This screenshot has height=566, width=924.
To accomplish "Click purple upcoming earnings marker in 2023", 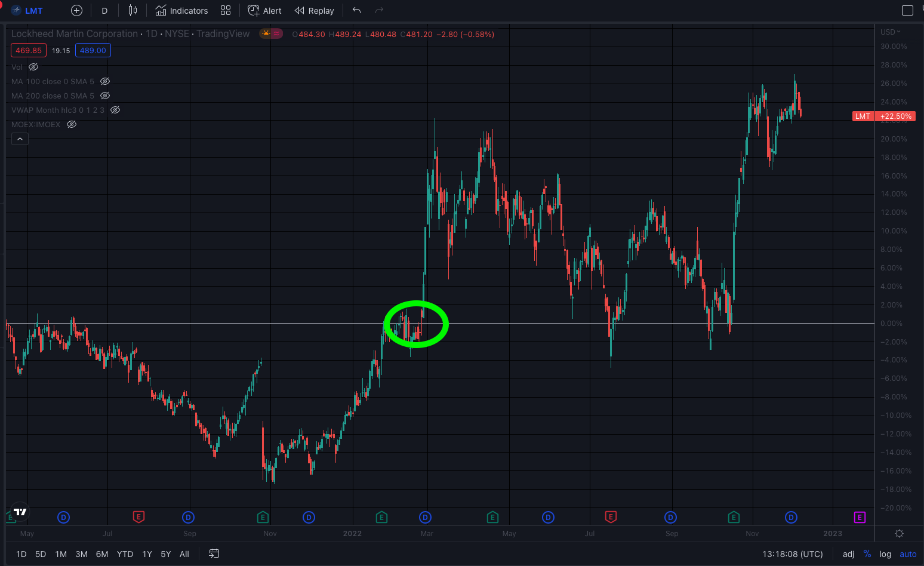I will tap(860, 517).
